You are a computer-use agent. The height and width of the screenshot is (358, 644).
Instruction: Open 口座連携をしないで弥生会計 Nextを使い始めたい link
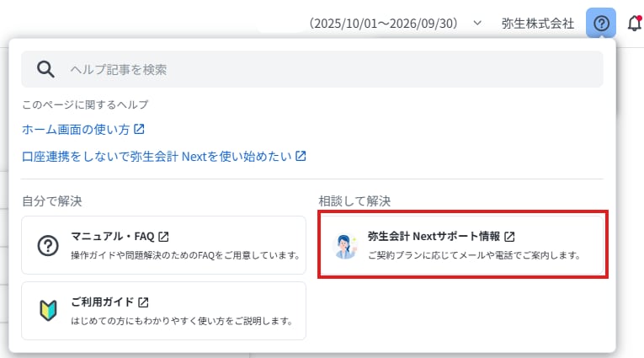pyautogui.click(x=157, y=156)
